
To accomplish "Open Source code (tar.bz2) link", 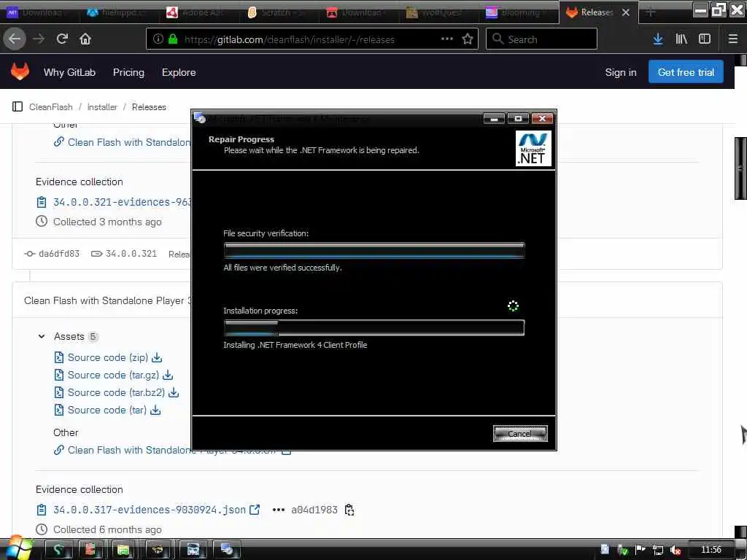I will (x=116, y=392).
